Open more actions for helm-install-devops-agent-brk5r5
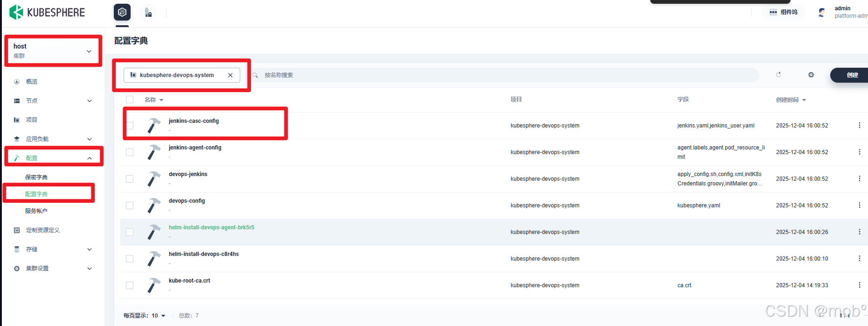Viewport: 868px width, 326px height. [859, 232]
